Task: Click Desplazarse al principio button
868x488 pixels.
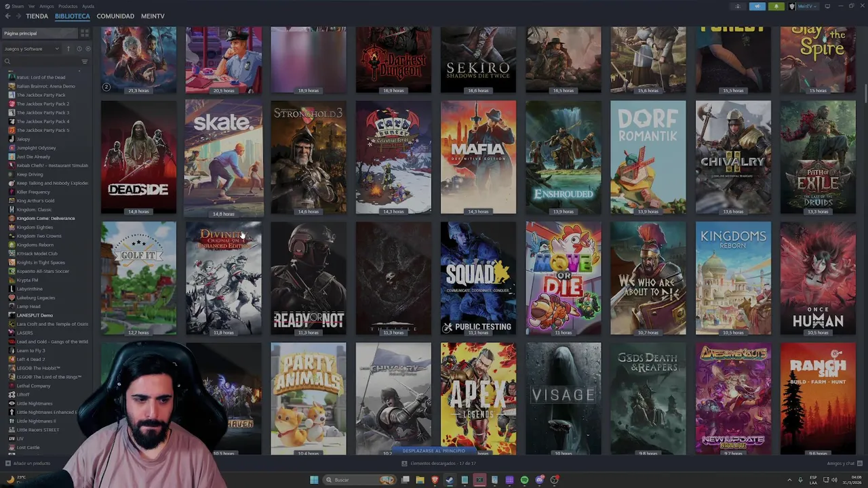Action: 434,451
